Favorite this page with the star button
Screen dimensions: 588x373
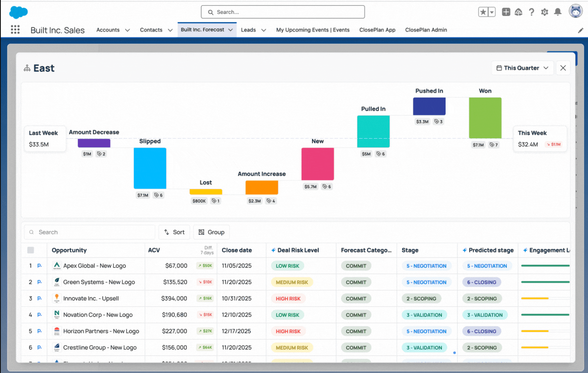click(483, 12)
